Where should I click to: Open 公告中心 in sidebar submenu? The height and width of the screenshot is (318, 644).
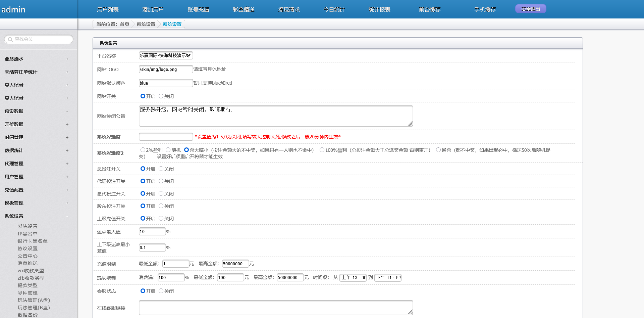pos(28,256)
